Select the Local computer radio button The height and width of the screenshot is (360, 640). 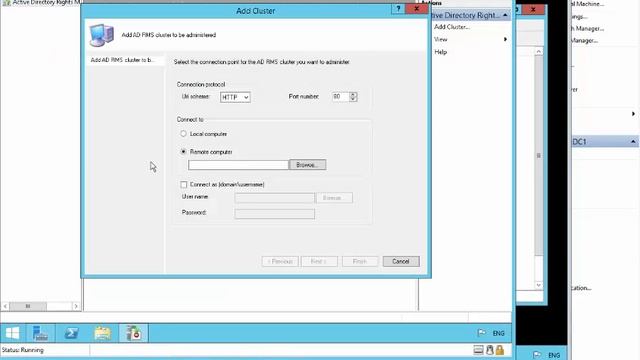tap(183, 133)
